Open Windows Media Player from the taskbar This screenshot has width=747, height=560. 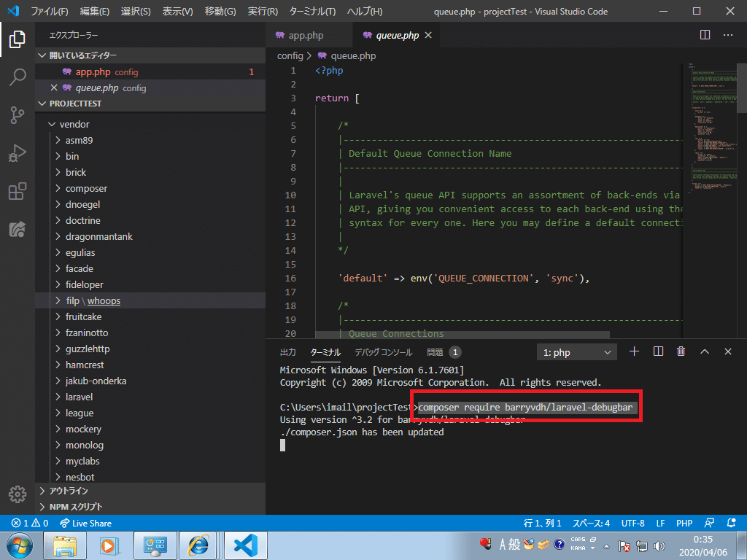pos(110,545)
